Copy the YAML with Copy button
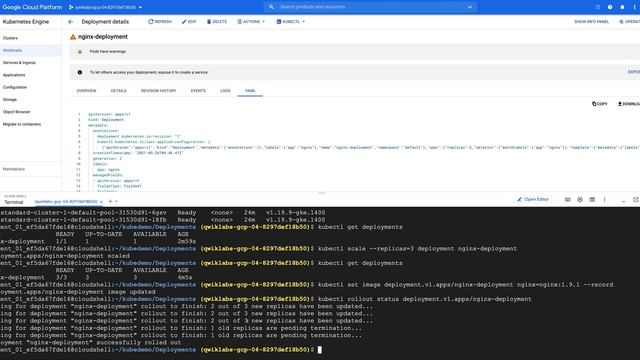Image resolution: width=640 pixels, height=360 pixels. click(x=600, y=104)
